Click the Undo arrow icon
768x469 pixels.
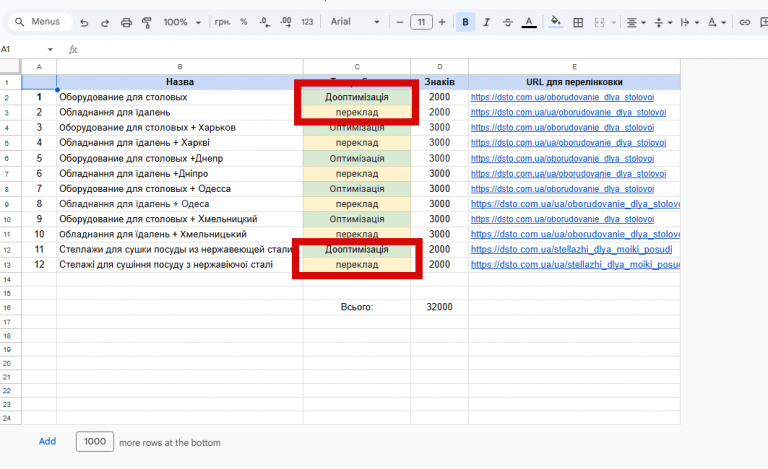[84, 22]
